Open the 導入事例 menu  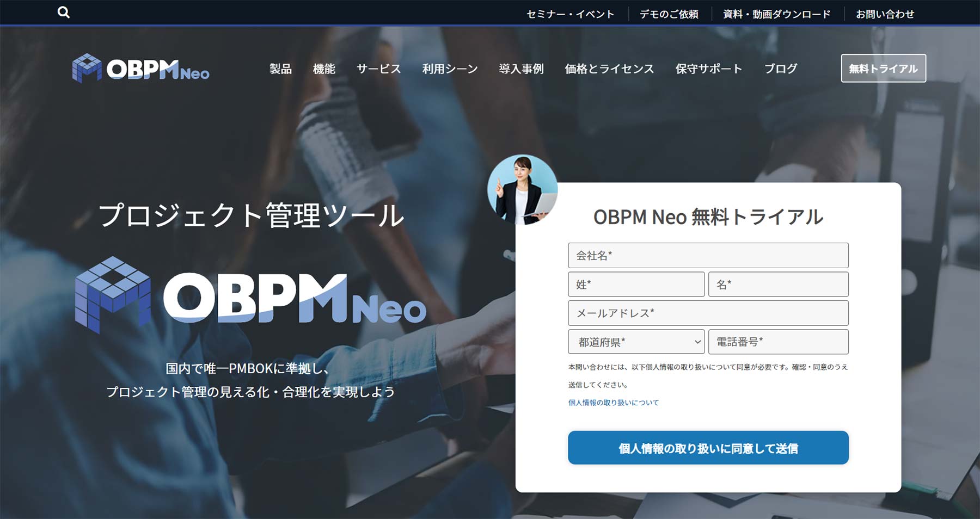(x=521, y=69)
